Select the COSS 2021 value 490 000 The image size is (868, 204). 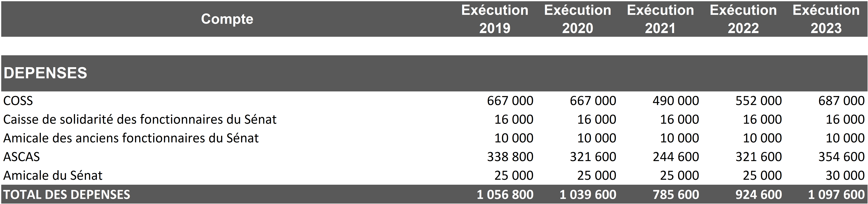tap(676, 101)
